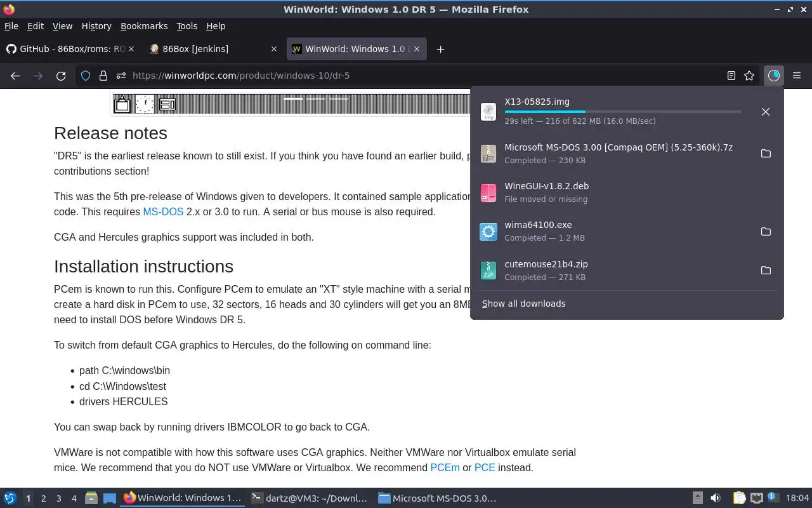Click Show all downloads
The width and height of the screenshot is (812, 508).
tap(524, 304)
